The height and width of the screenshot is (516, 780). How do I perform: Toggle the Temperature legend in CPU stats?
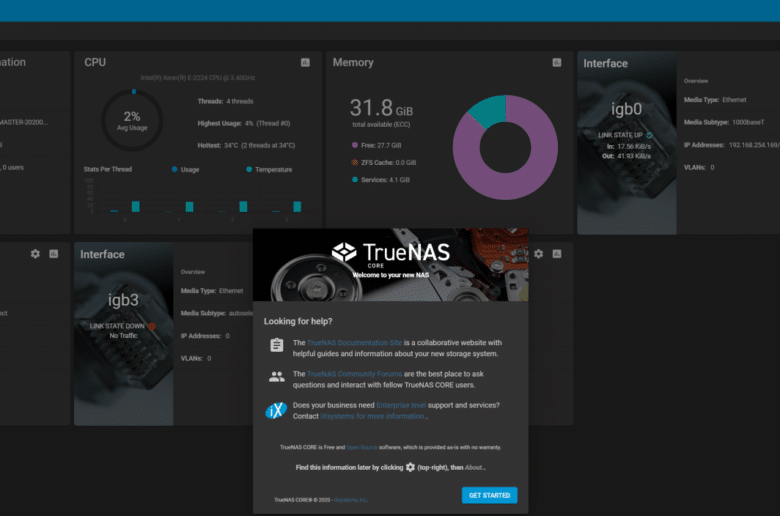[x=269, y=169]
